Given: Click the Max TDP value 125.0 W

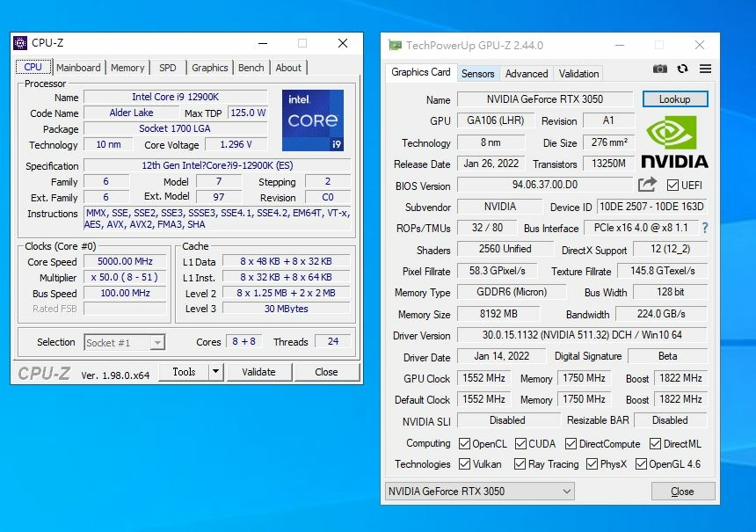Looking at the screenshot, I should 248,113.
